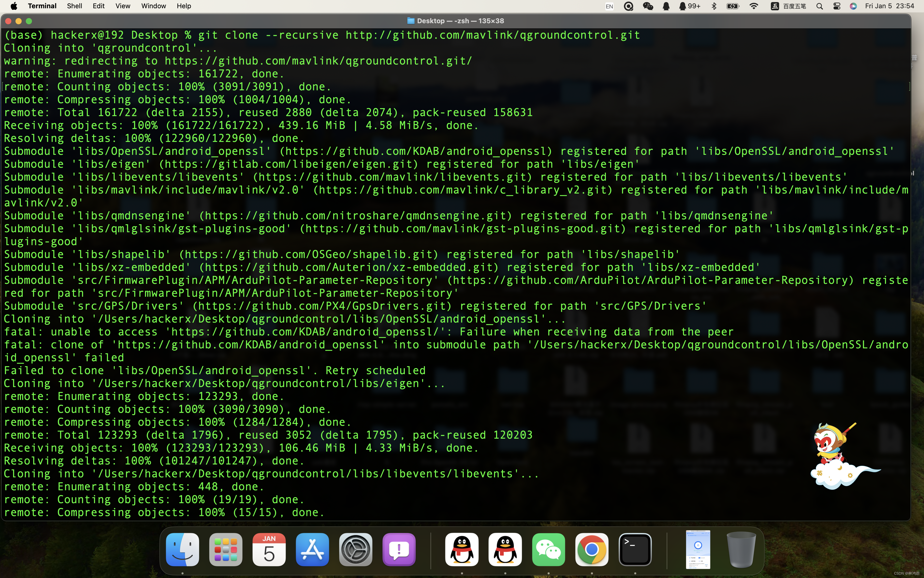This screenshot has height=578, width=924.
Task: Click the Submodule 'libs/shapelib' registered line
Action: pos(342,254)
